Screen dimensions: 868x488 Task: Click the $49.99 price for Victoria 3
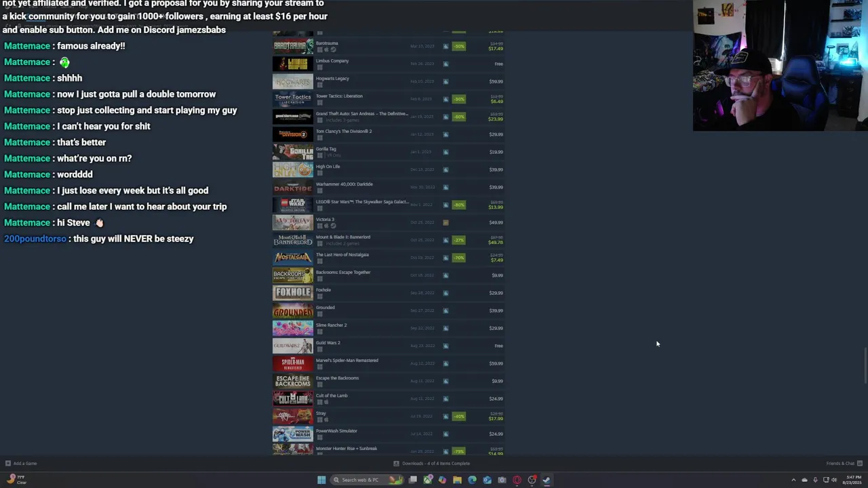point(496,222)
